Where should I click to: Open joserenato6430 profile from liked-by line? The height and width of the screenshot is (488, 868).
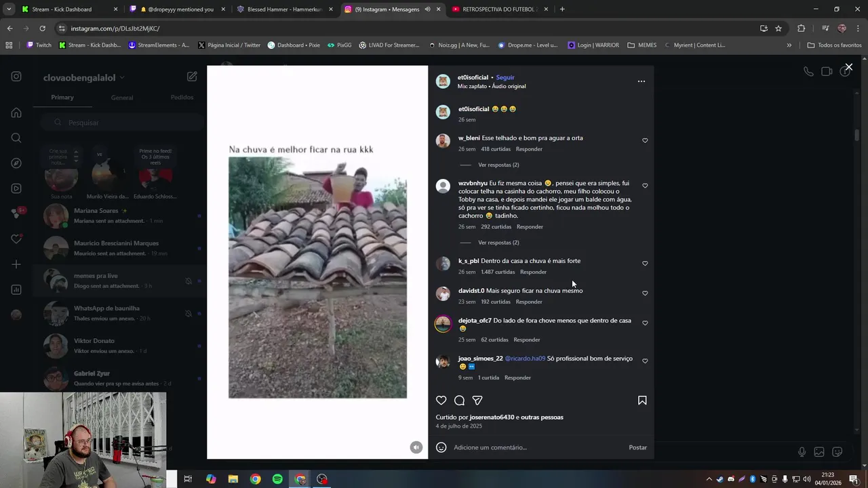click(x=492, y=418)
